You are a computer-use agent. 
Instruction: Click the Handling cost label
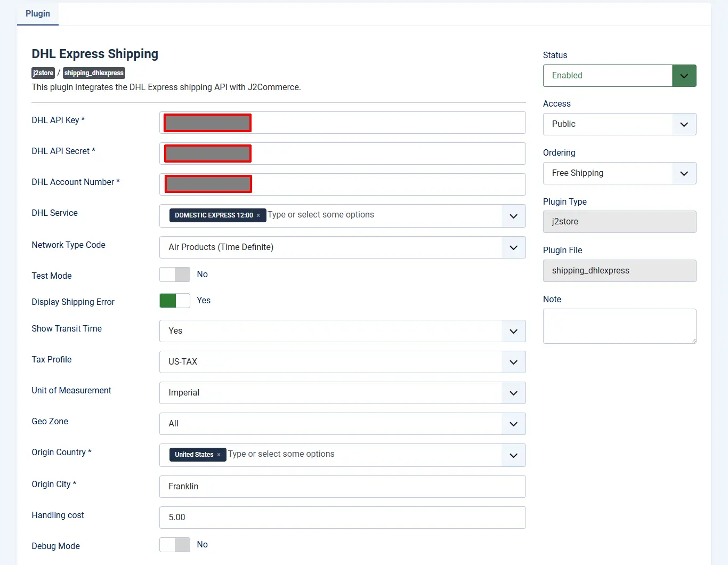click(x=58, y=515)
